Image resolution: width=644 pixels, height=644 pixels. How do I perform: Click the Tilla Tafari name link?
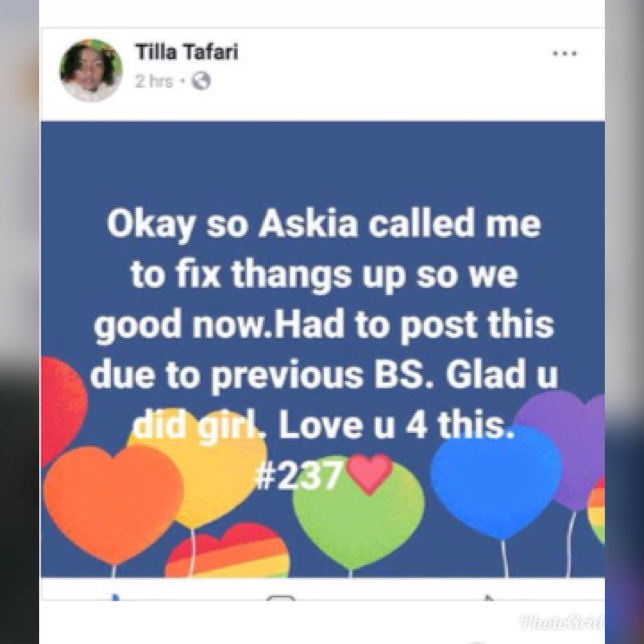(187, 53)
